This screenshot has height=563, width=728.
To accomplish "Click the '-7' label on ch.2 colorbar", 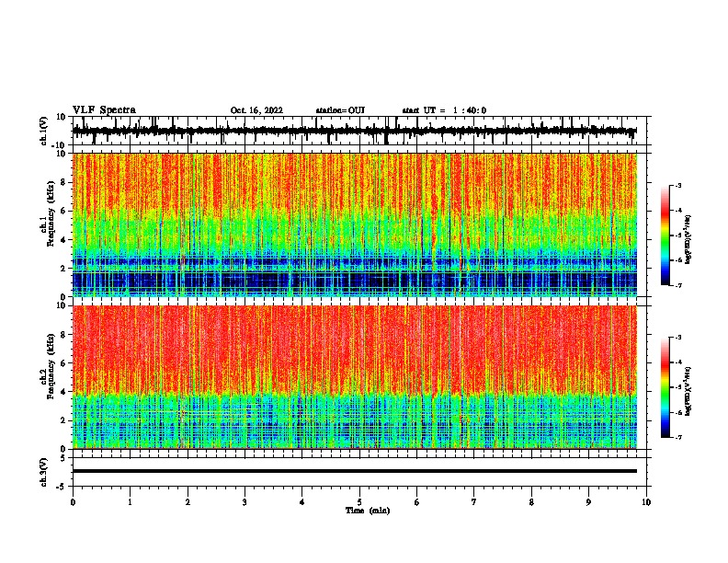I will (678, 437).
